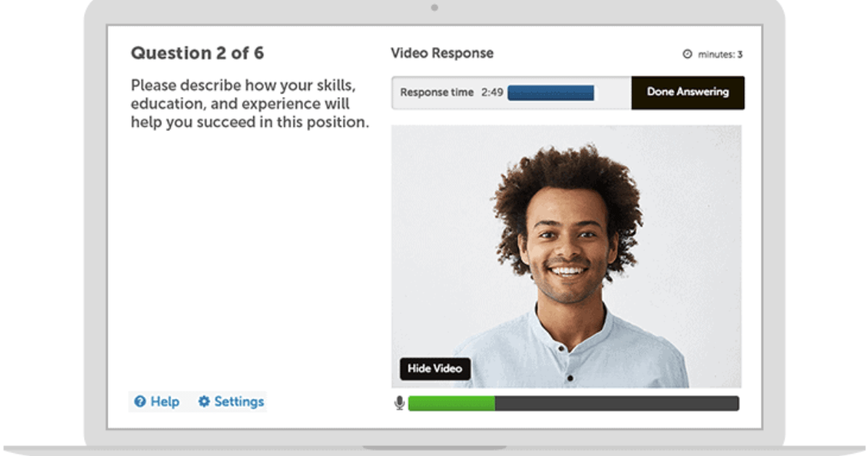This screenshot has width=868, height=456.
Task: Select the "Question 2 of 6" heading
Action: tap(197, 54)
